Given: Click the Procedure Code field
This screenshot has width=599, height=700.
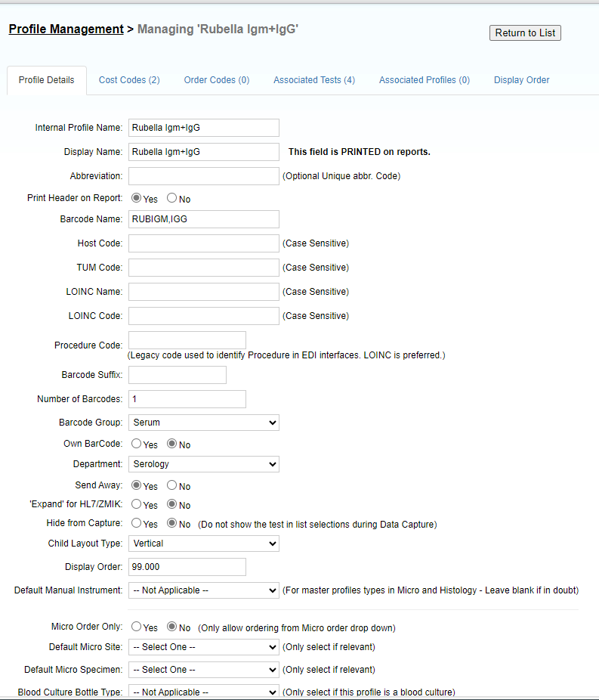Looking at the screenshot, I should [x=187, y=340].
